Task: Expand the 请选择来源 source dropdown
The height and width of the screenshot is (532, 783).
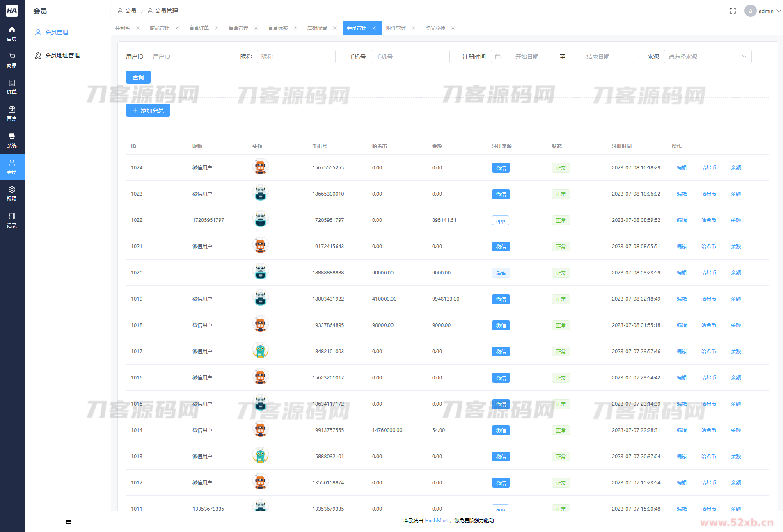Action: 707,57
